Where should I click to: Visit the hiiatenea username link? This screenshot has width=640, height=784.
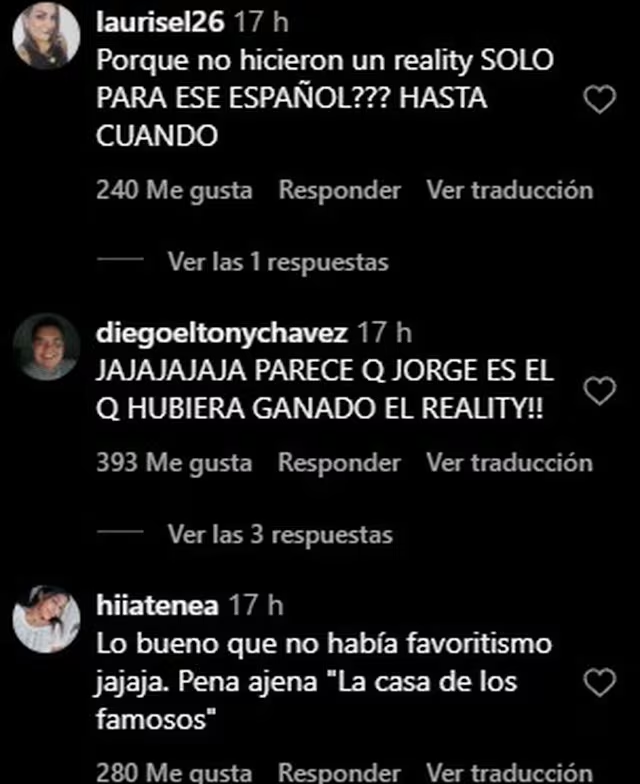(x=158, y=606)
